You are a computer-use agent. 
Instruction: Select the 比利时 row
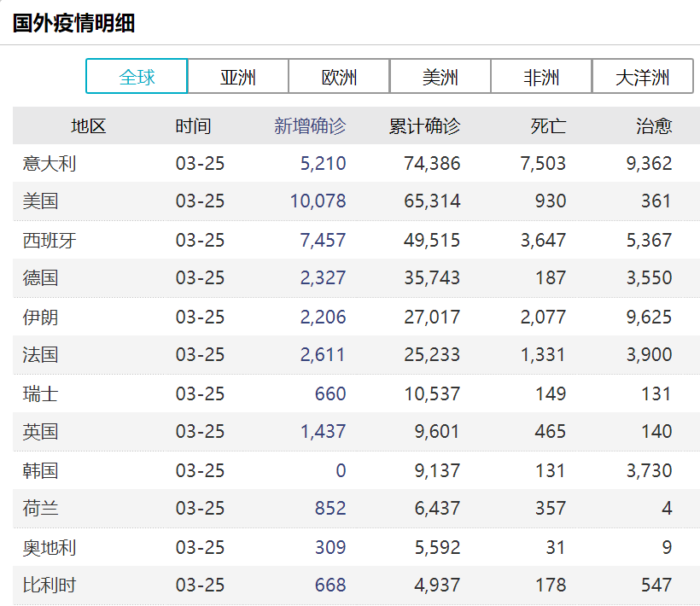tap(356, 585)
